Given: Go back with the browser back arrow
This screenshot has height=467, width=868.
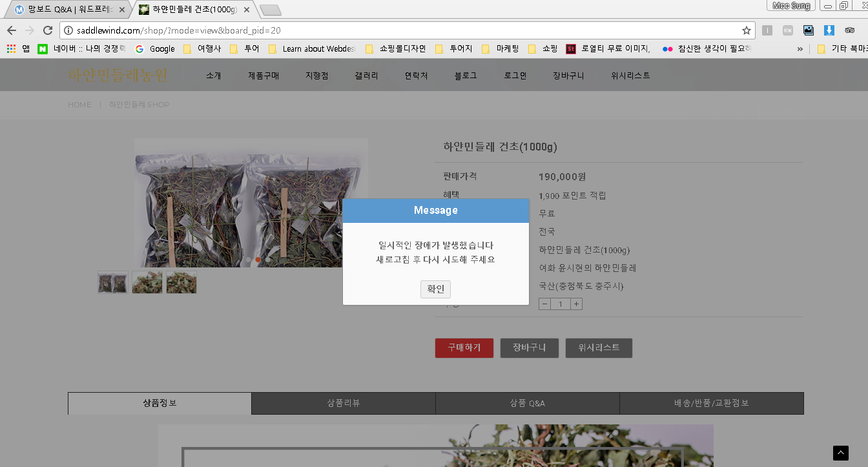Looking at the screenshot, I should tap(12, 30).
